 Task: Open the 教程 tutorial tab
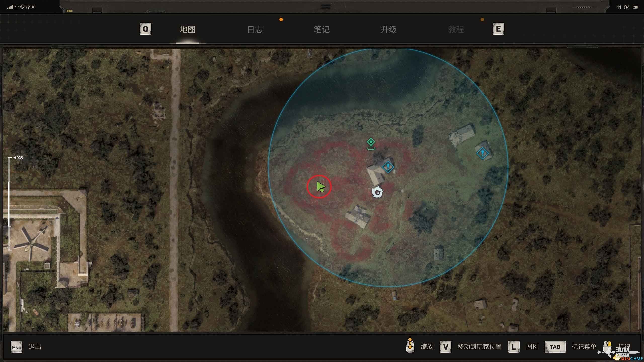click(x=456, y=30)
